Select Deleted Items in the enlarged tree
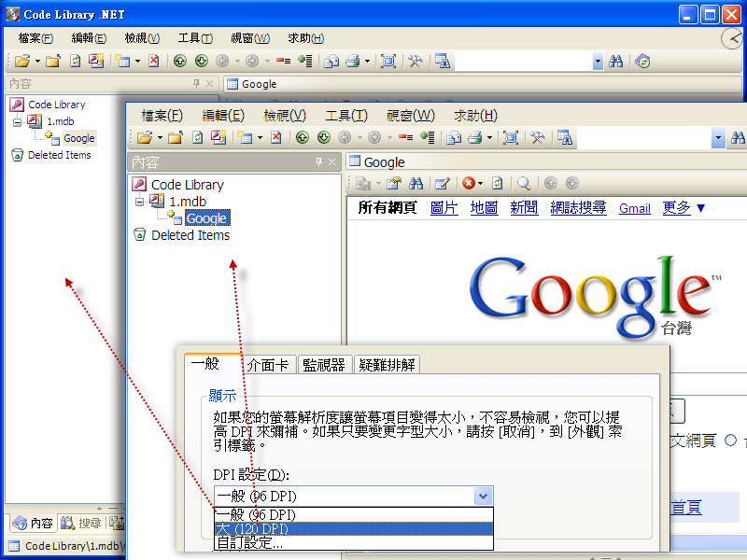This screenshot has height=560, width=747. [190, 235]
